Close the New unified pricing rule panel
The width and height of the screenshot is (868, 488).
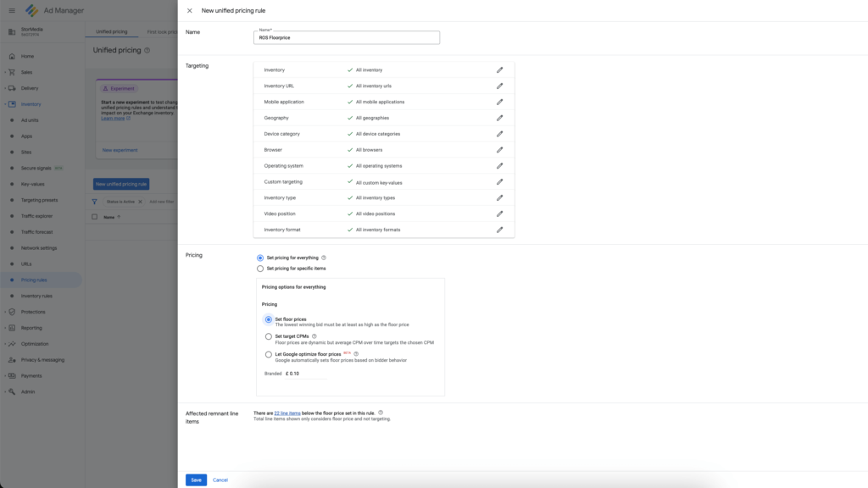coord(189,10)
